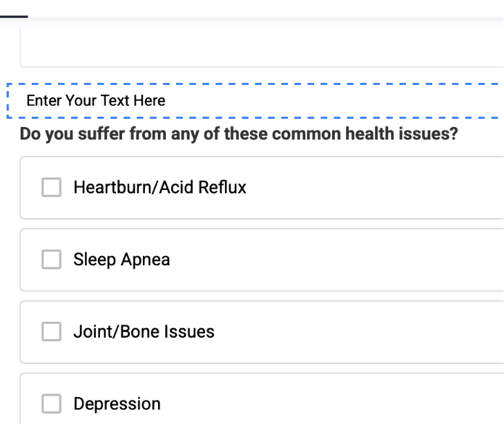Check the Heartburn/Acid Reflux checkbox
The height and width of the screenshot is (424, 504).
click(52, 188)
